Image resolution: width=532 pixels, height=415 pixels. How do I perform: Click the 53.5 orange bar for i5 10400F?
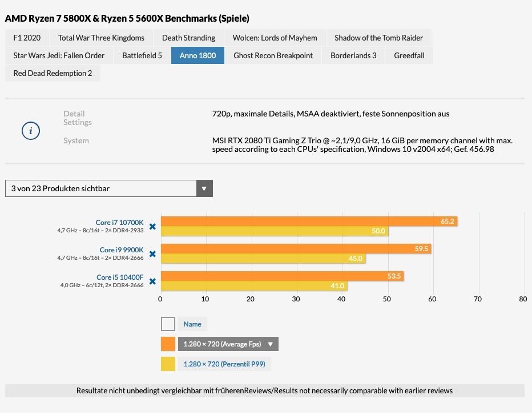pos(283,276)
